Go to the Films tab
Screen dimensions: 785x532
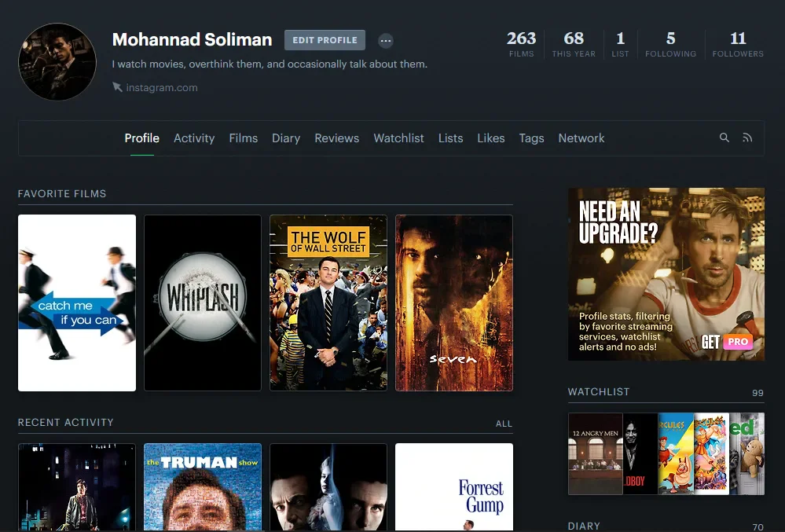pos(244,138)
